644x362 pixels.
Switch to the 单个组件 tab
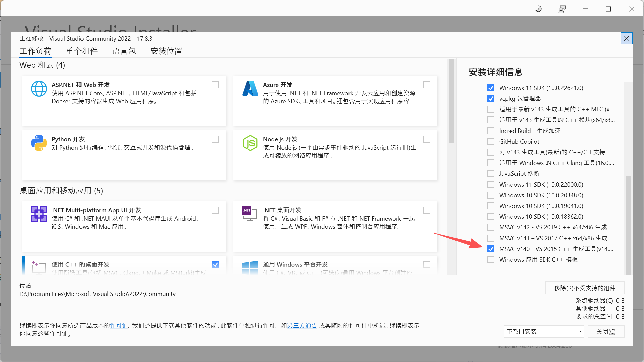coord(82,51)
